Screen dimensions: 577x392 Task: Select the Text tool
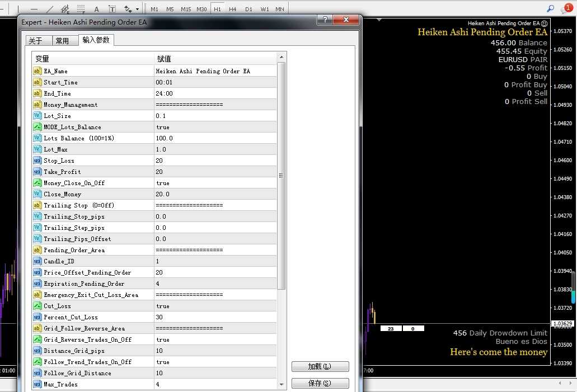(x=96, y=8)
